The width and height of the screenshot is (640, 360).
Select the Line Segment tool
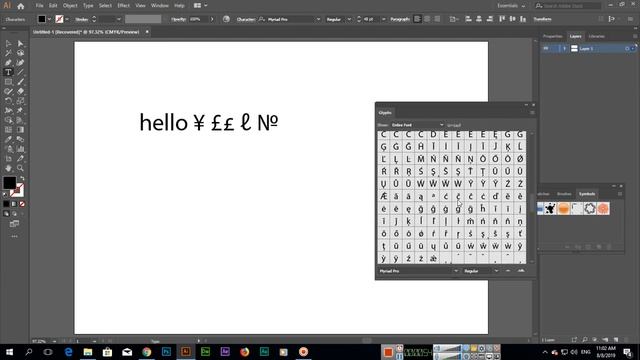(20, 72)
